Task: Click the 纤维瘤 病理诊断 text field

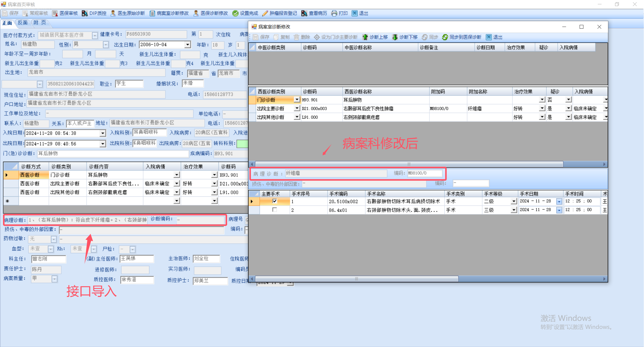Action: click(336, 173)
